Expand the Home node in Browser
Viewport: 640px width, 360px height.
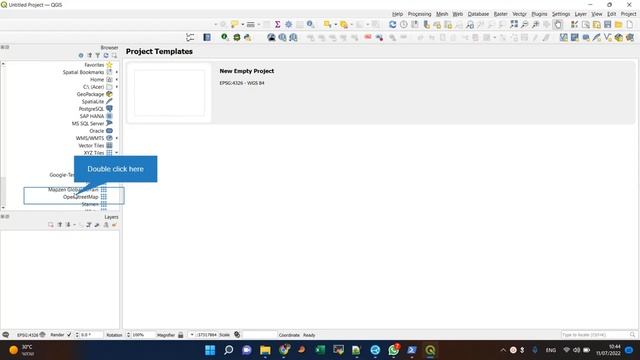click(x=117, y=80)
